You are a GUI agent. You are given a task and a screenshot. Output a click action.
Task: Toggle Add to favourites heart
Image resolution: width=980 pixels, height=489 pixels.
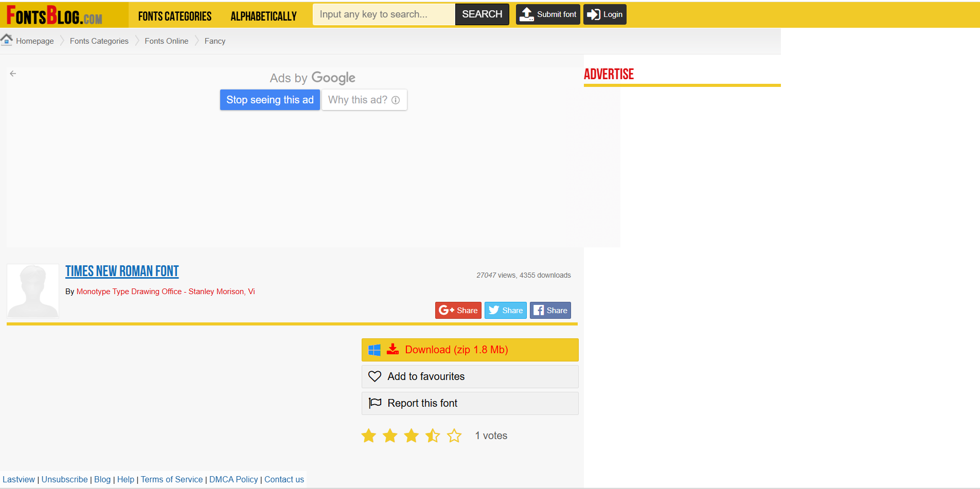[x=375, y=376]
